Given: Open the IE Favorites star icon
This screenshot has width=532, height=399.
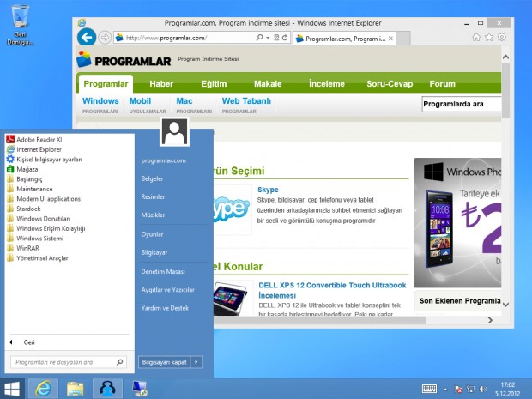Looking at the screenshot, I should (x=489, y=37).
